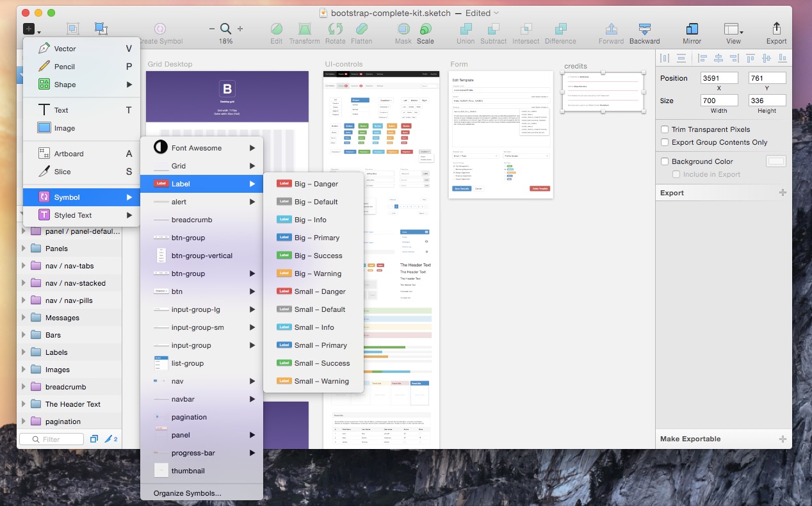812x506 pixels.
Task: Select The Header Text layer row
Action: point(69,404)
